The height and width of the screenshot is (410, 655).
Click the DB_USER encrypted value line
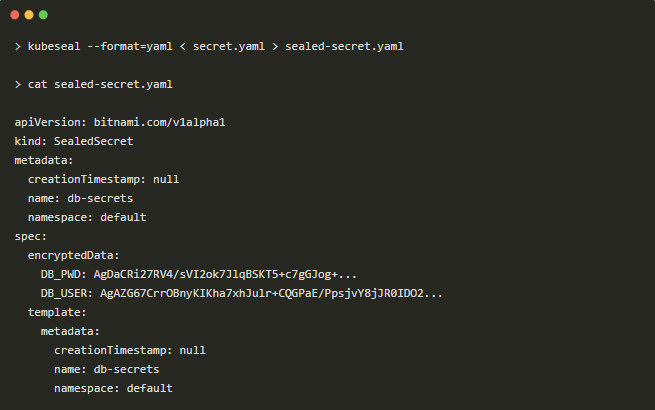[241, 293]
